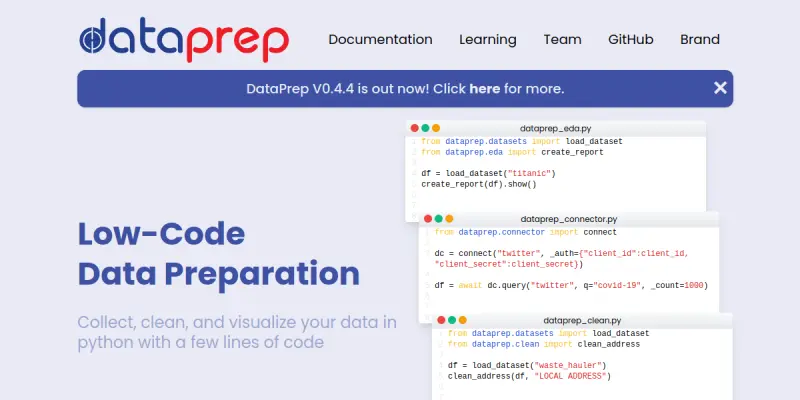
Task: Click the 'here' link in announcement banner
Action: pyautogui.click(x=485, y=89)
